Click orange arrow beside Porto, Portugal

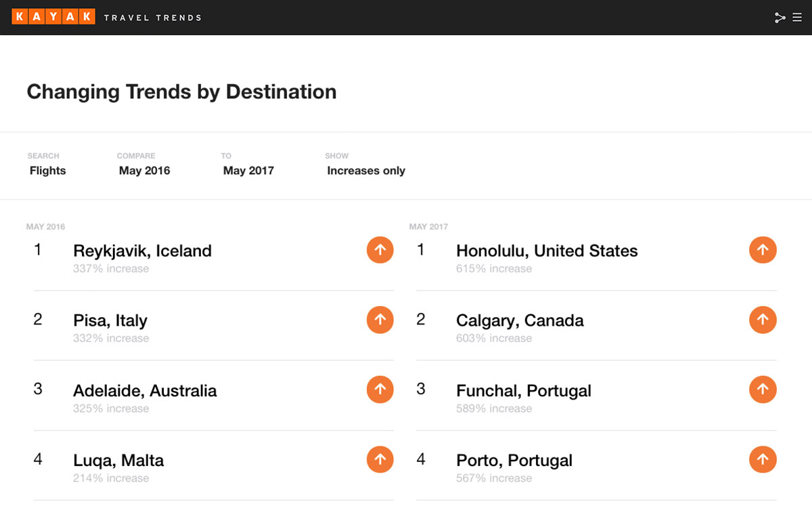(x=763, y=459)
